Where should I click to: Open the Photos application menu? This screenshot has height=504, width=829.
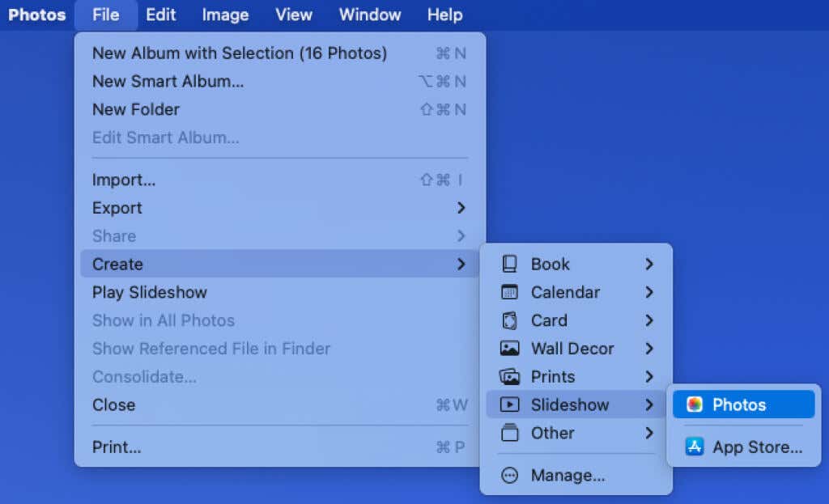37,15
